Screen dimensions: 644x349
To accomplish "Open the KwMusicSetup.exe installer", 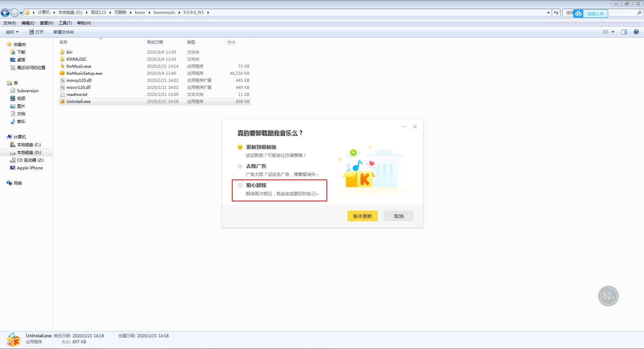I will 84,73.
